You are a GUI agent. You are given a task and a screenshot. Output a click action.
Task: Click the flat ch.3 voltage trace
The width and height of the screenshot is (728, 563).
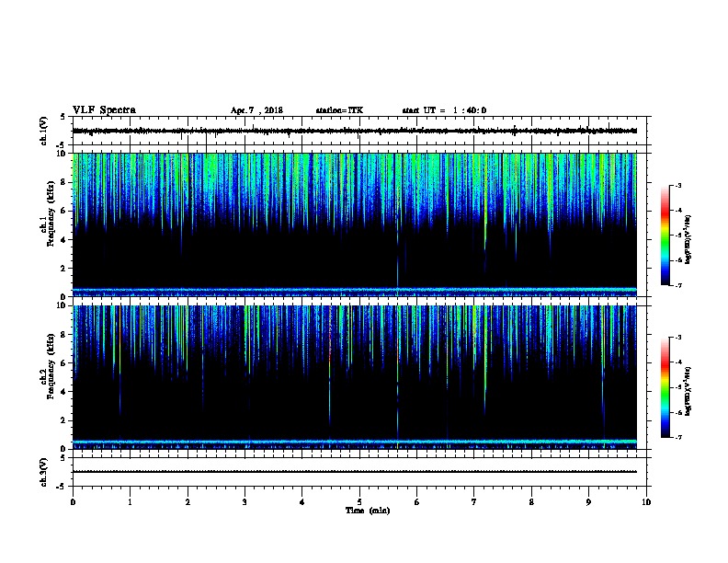click(355, 472)
